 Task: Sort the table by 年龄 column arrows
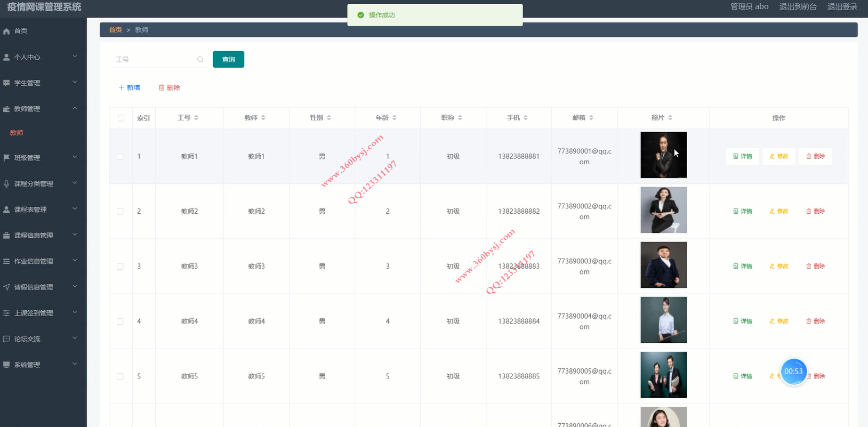[x=395, y=118]
